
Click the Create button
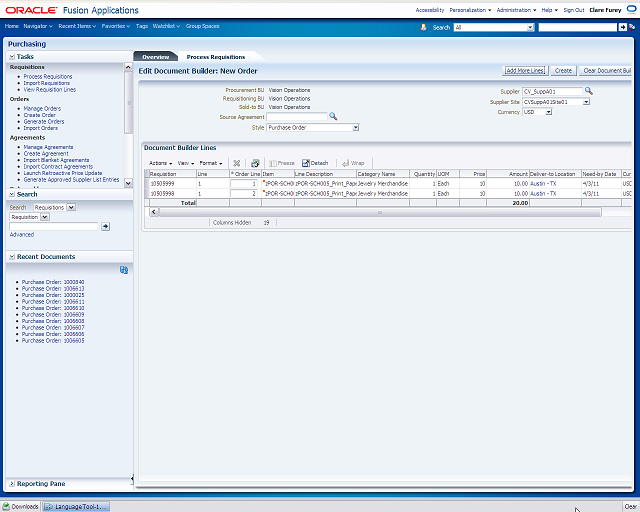(563, 71)
